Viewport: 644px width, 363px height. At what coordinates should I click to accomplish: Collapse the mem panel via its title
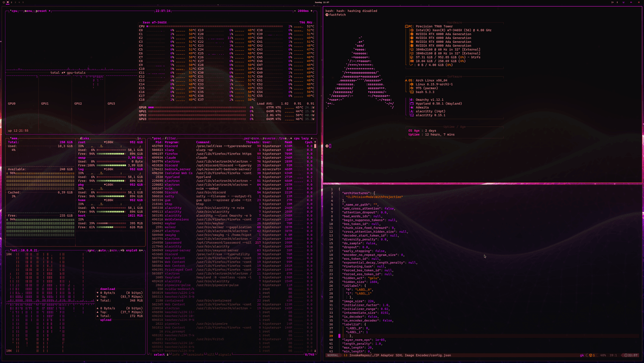point(13,139)
